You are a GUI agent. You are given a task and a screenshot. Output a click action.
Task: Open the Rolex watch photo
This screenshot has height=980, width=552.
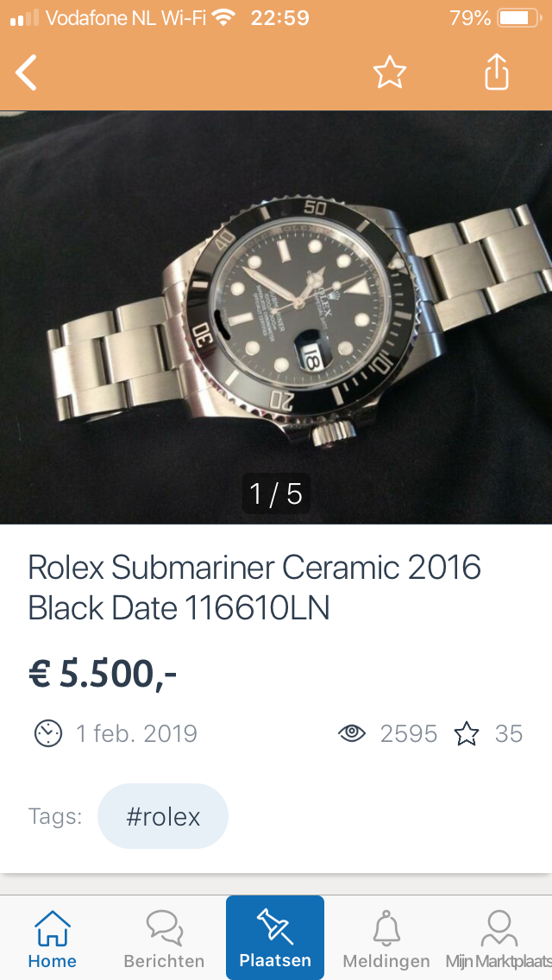(276, 317)
